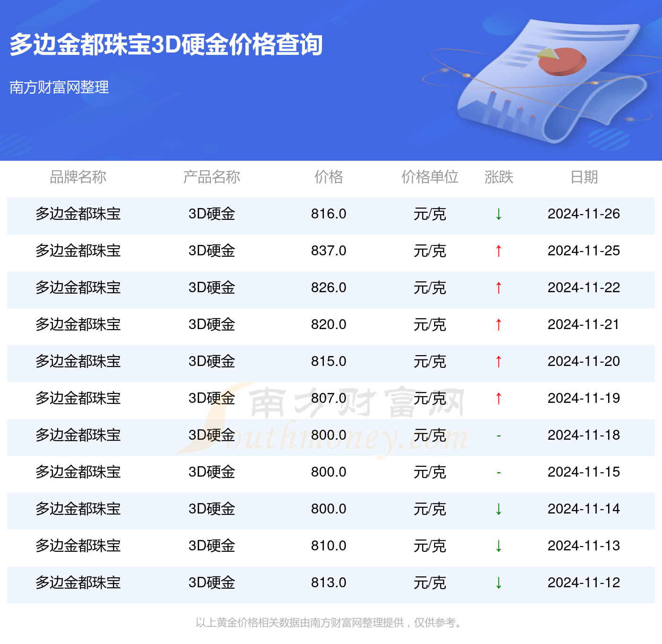Click product 3D硬金 in the 2024-11-25 row
The image size is (662, 644).
pos(211,251)
